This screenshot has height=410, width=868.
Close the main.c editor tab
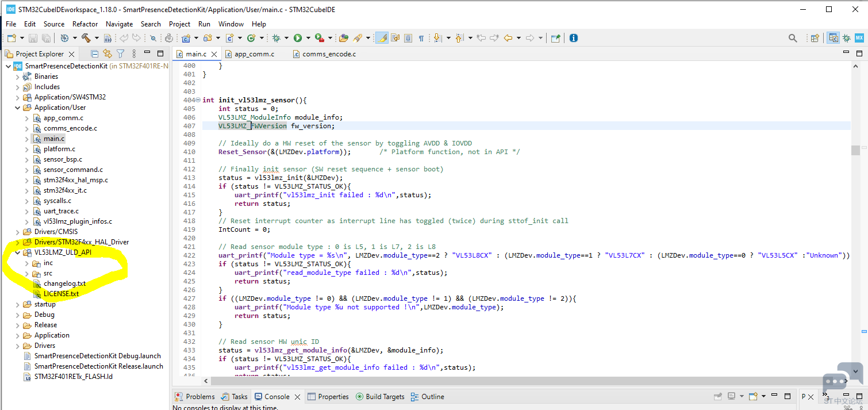[214, 54]
